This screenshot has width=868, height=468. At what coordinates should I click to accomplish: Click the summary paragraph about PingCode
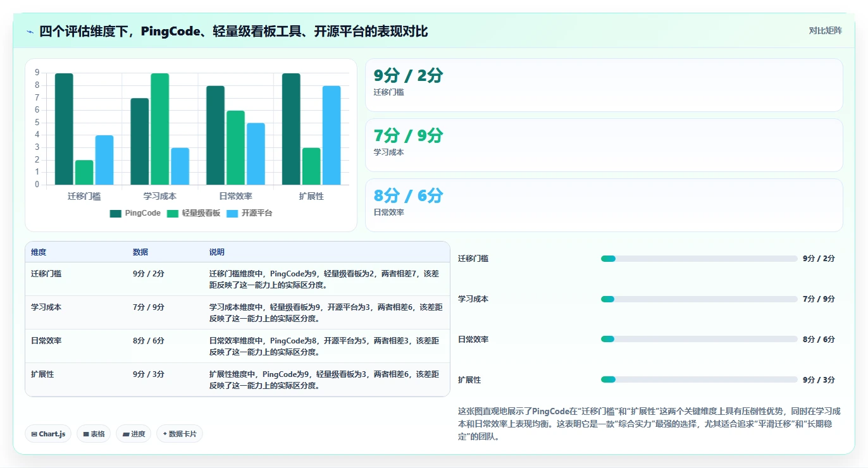pyautogui.click(x=649, y=424)
